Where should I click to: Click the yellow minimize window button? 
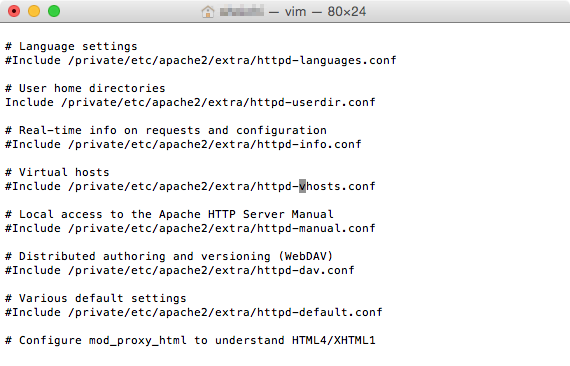pyautogui.click(x=34, y=11)
